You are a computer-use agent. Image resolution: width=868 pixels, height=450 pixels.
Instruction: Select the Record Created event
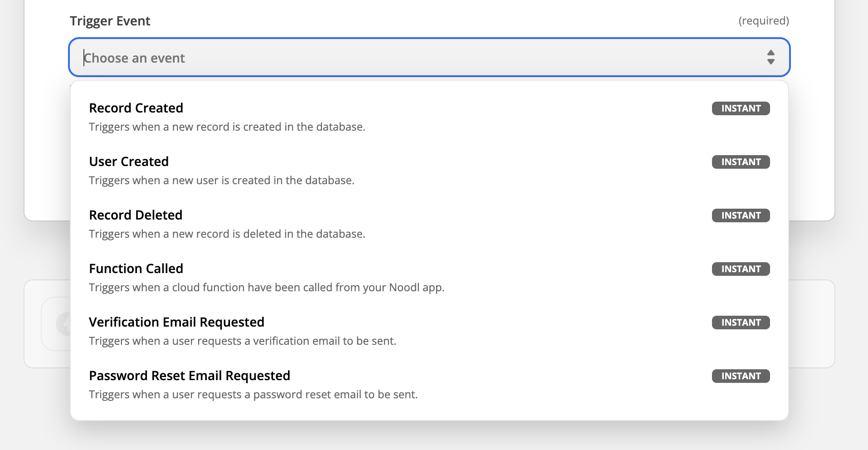tap(136, 108)
